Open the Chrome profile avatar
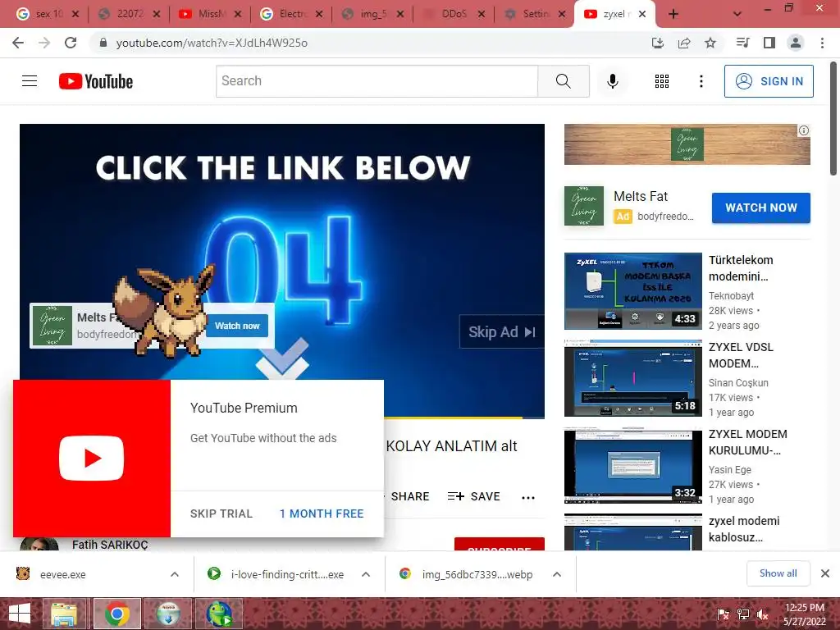Image resolution: width=840 pixels, height=630 pixels. tap(796, 43)
